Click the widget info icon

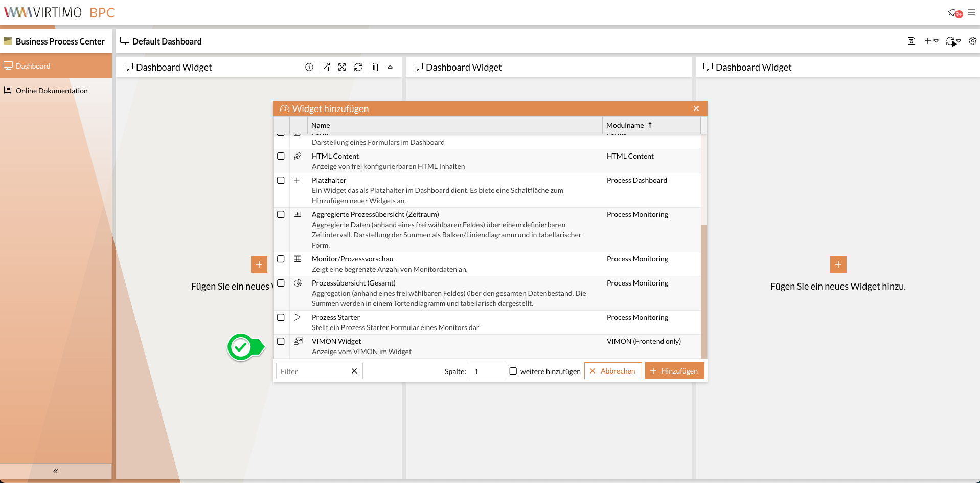coord(309,67)
